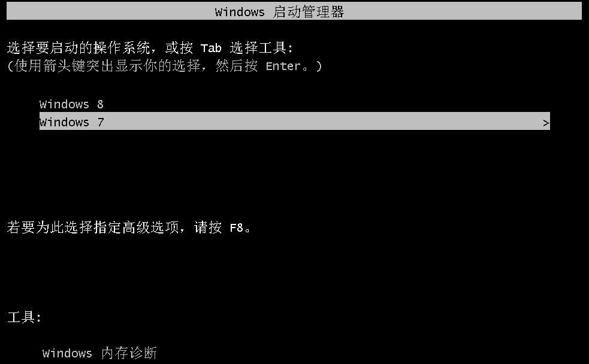Viewport: 589px width, 364px height.
Task: Click the number 7 in the Windows 7 entry
Action: click(100, 122)
